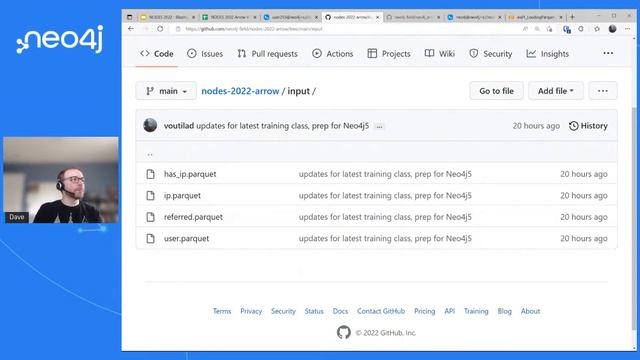Open the Code tab

157,54
